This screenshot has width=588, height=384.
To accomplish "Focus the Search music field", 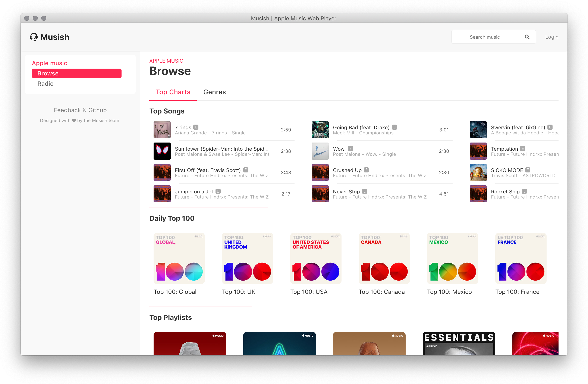I will [x=485, y=37].
